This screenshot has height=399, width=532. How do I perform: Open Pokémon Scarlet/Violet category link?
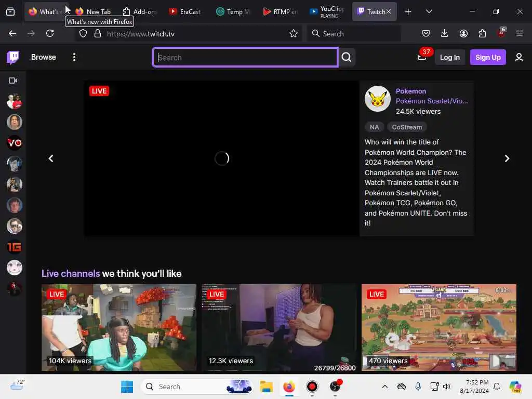(x=432, y=101)
